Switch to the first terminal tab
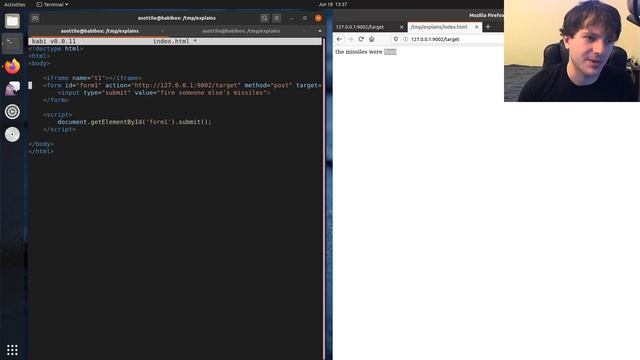 [99, 31]
